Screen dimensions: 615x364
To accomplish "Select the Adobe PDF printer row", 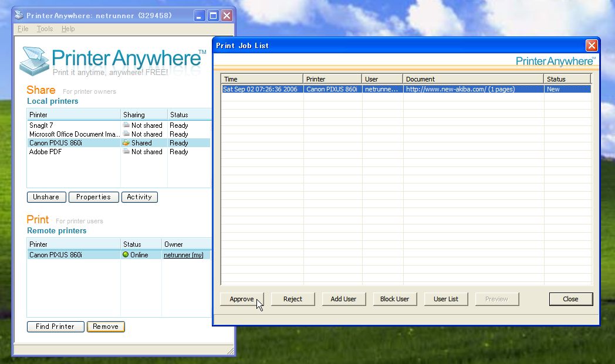I will (x=119, y=152).
